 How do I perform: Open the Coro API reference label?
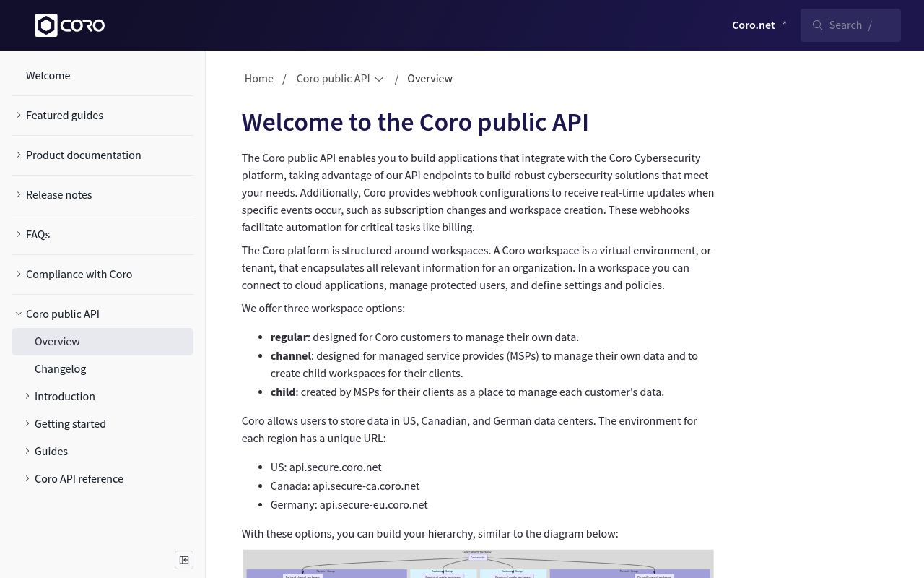[79, 479]
